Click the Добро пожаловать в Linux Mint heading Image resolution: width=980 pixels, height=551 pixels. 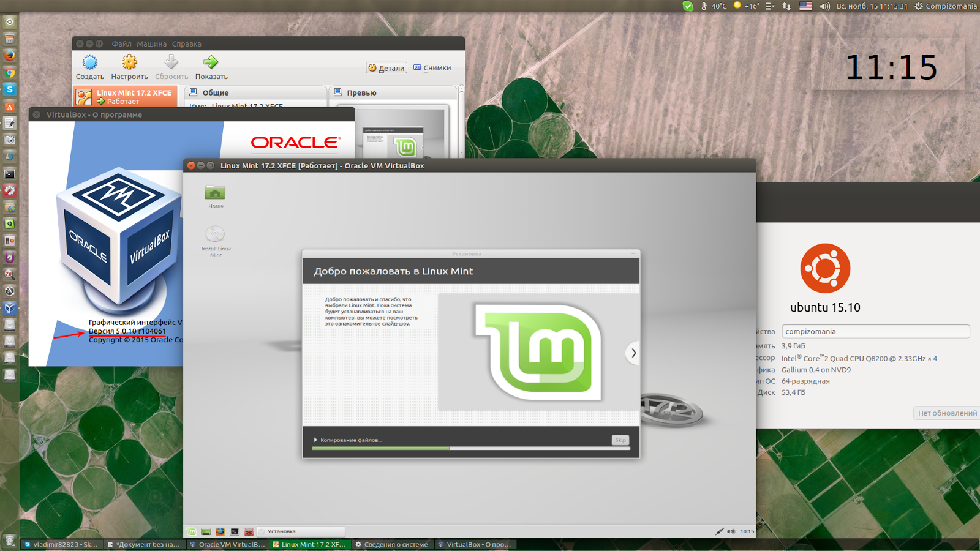coord(393,271)
